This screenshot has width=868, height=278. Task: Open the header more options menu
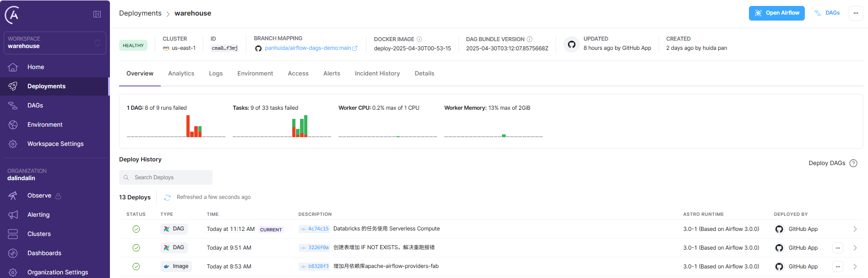[856, 13]
